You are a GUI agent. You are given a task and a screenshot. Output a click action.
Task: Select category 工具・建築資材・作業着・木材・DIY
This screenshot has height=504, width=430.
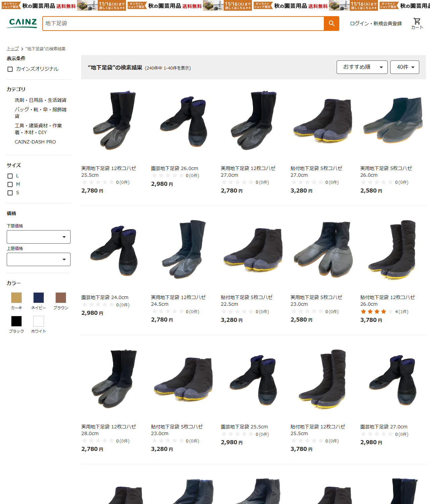pos(38,129)
